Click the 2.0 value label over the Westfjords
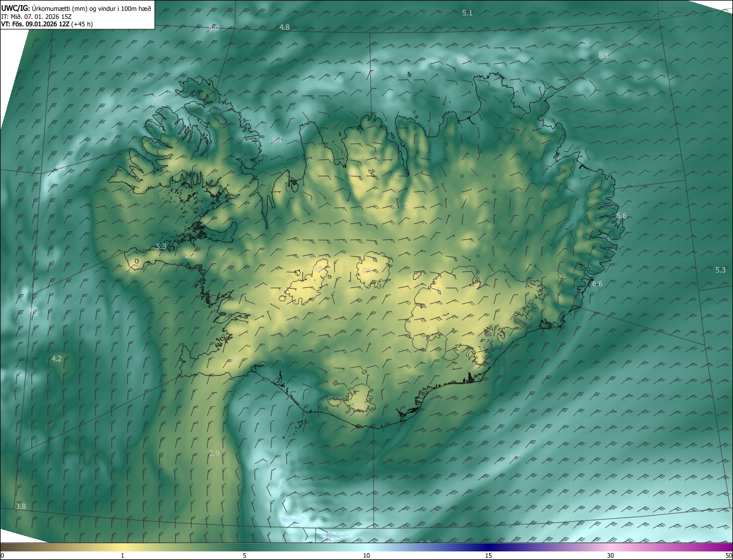733x560 pixels. 173,162
